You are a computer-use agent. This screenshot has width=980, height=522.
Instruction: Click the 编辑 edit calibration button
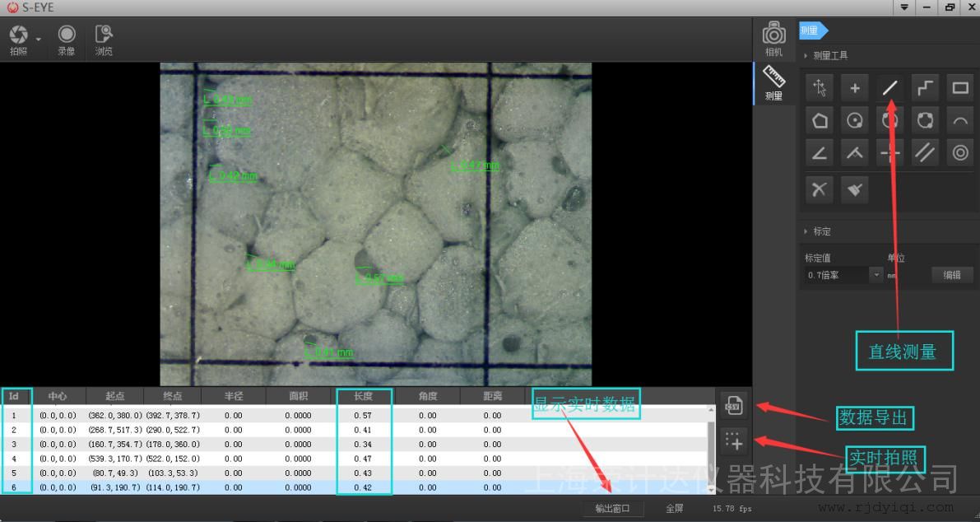[951, 275]
